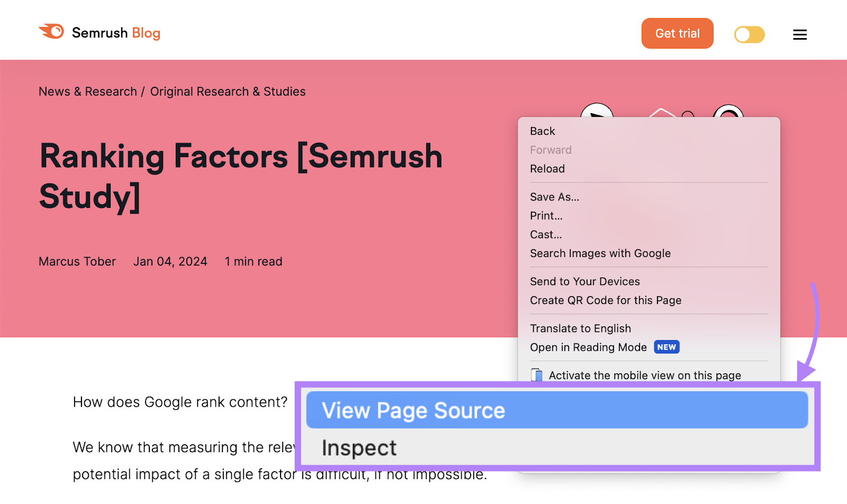Screen dimensions: 847x504
Task: Click the play/listen icon above the context menu
Action: [x=597, y=112]
